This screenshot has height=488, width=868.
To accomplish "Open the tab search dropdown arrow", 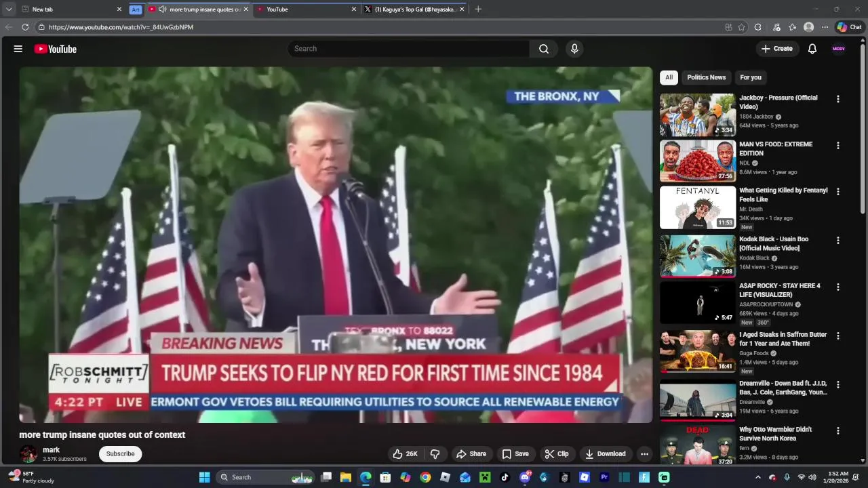I will click(x=9, y=9).
